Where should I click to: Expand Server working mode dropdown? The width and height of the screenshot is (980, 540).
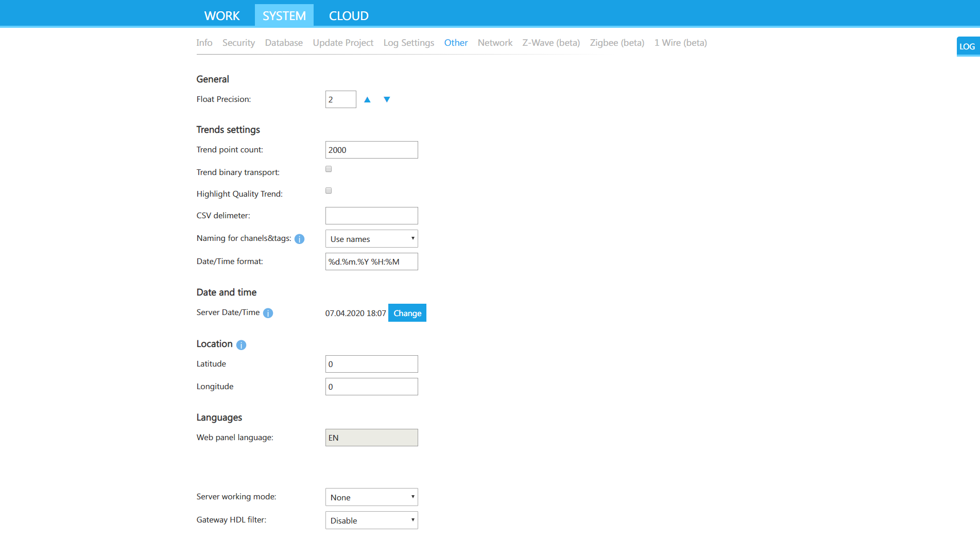[371, 497]
